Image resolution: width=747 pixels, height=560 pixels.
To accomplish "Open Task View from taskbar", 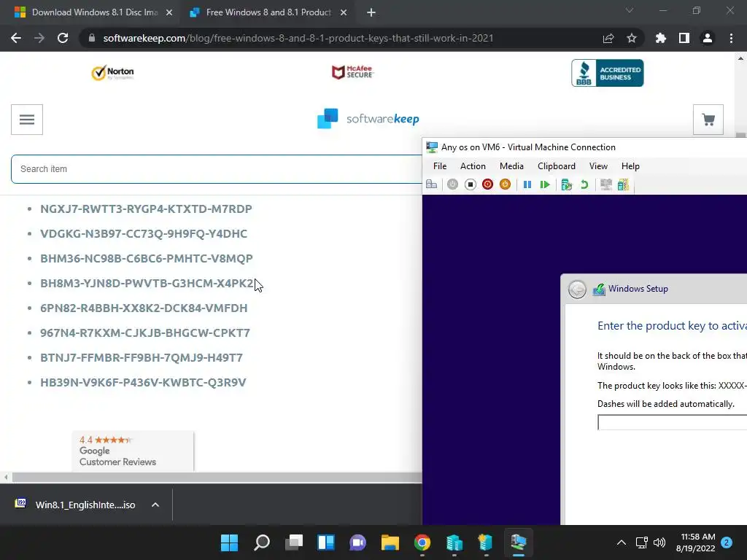I will pos(294,542).
